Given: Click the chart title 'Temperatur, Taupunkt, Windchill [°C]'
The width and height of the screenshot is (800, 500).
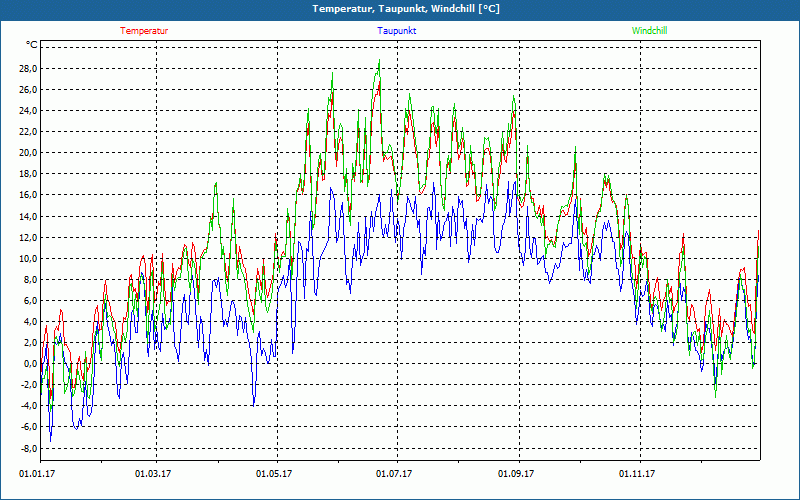Looking at the screenshot, I should click(x=406, y=9).
